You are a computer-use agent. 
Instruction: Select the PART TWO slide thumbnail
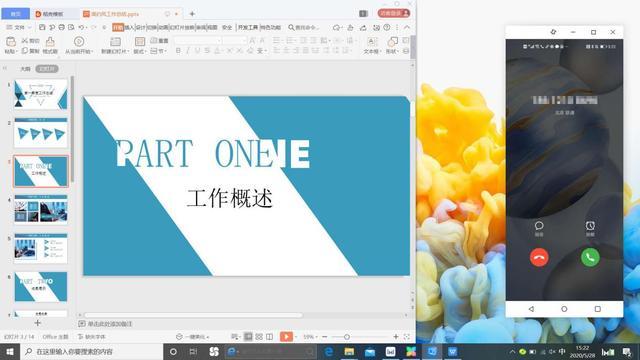tap(41, 287)
